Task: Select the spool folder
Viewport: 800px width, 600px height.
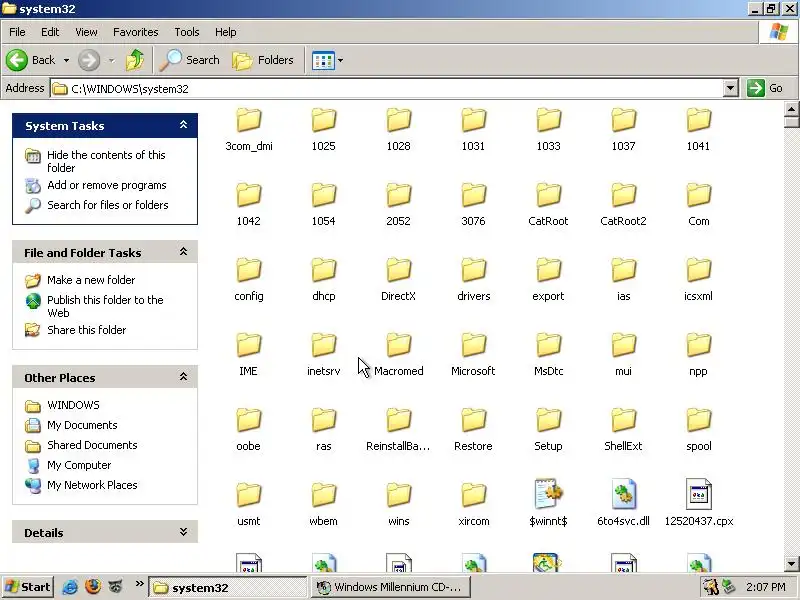Action: 698,430
